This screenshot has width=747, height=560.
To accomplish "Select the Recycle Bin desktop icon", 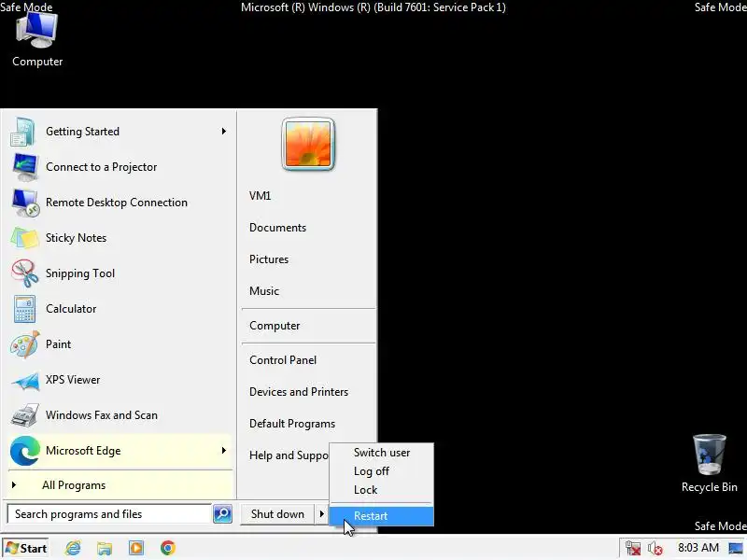I will [x=710, y=455].
